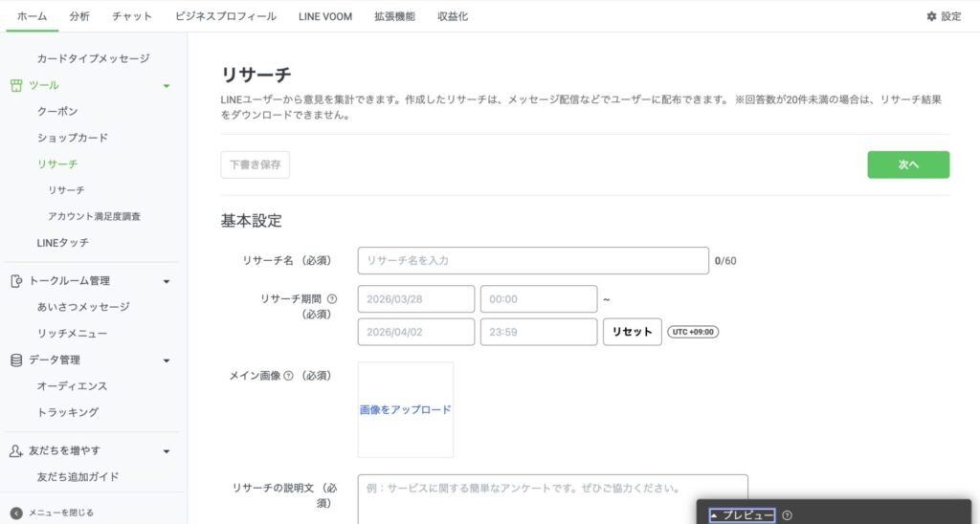This screenshot has width=980, height=524.
Task: Open the 収益化 tab
Action: pyautogui.click(x=453, y=16)
